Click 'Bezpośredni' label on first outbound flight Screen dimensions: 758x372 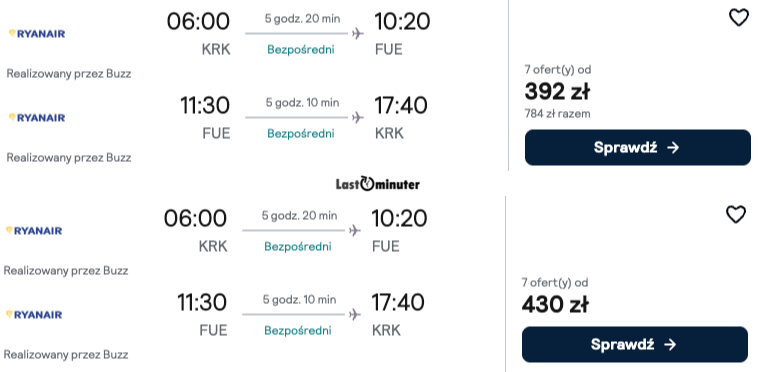(x=301, y=49)
